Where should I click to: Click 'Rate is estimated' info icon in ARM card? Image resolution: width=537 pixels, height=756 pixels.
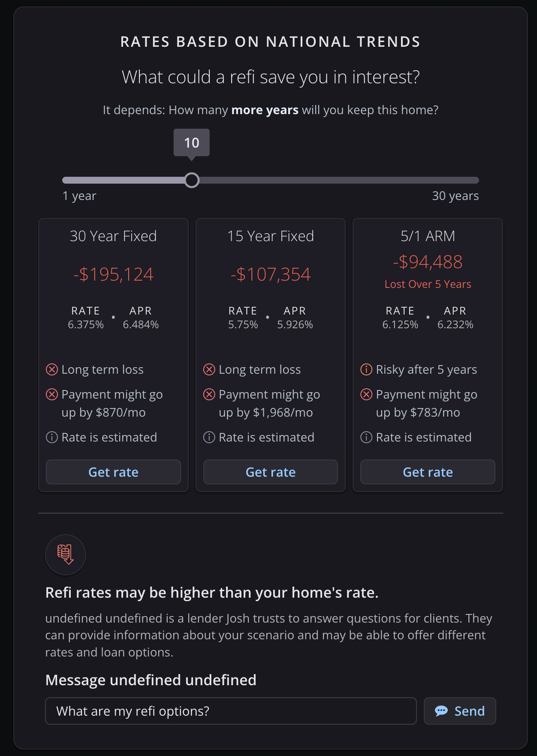click(x=366, y=437)
